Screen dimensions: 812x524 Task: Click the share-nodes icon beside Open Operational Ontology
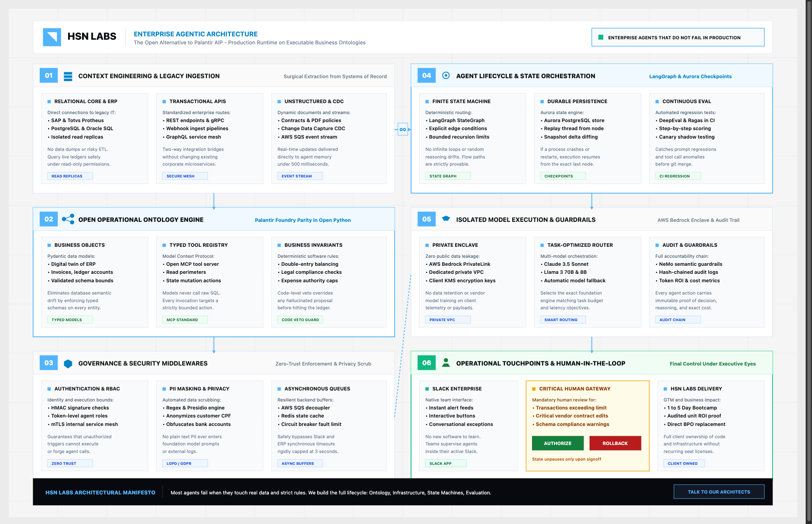point(68,219)
